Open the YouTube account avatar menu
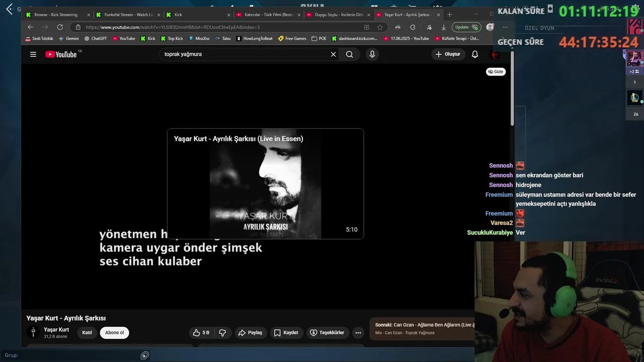The height and width of the screenshot is (362, 644). pyautogui.click(x=495, y=54)
